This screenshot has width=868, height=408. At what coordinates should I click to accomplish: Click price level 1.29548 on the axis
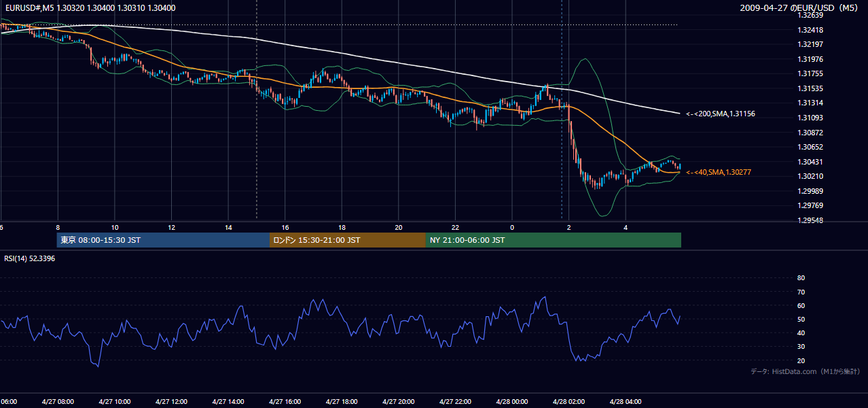(x=810, y=220)
